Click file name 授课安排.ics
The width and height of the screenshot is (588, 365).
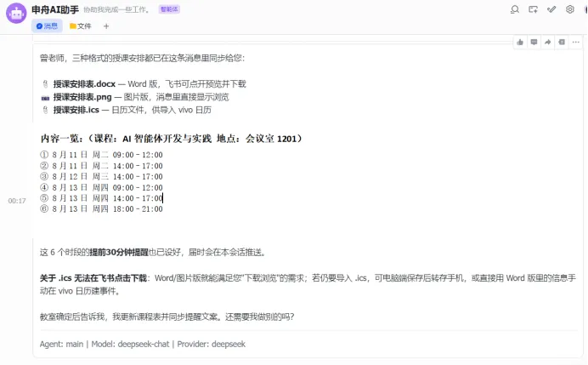(x=76, y=110)
